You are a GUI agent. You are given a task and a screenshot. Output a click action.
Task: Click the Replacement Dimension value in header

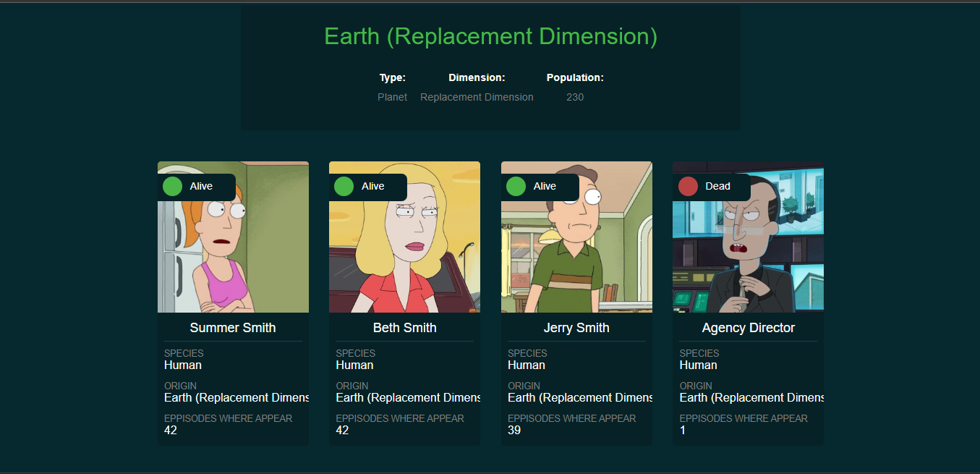tap(477, 97)
